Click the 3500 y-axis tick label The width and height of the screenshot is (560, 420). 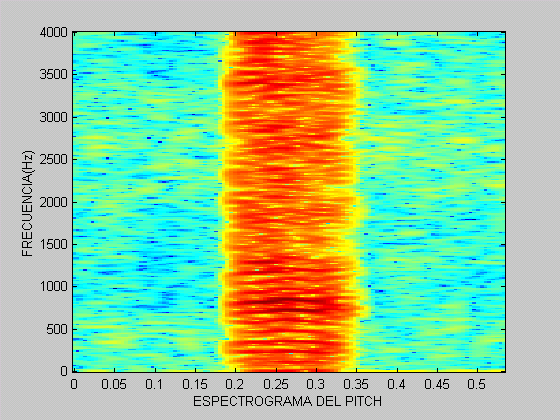pos(54,75)
